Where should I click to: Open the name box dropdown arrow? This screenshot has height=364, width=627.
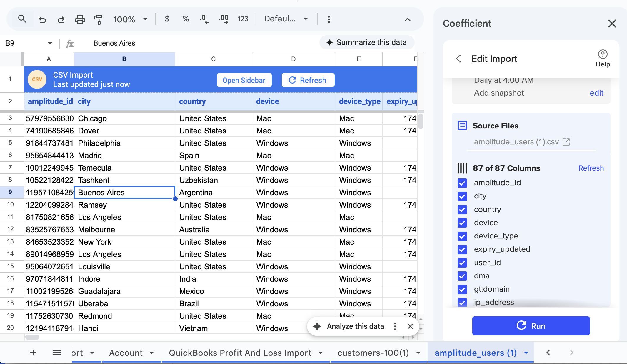point(50,44)
